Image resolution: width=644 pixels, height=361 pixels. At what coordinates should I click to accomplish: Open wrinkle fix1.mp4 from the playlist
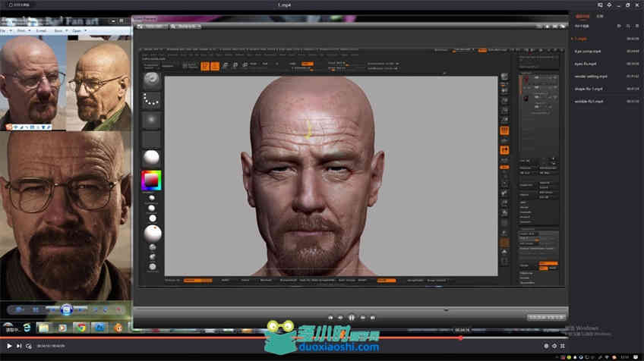pyautogui.click(x=589, y=101)
